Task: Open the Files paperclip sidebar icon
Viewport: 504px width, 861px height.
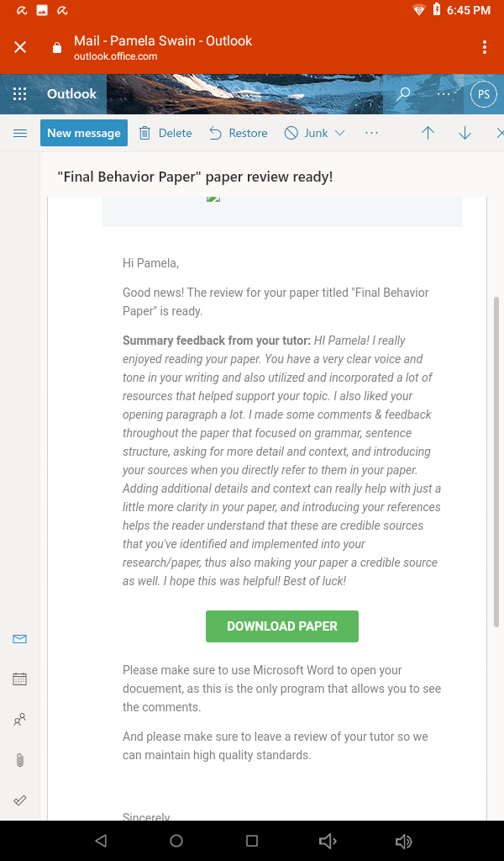Action: [x=20, y=760]
